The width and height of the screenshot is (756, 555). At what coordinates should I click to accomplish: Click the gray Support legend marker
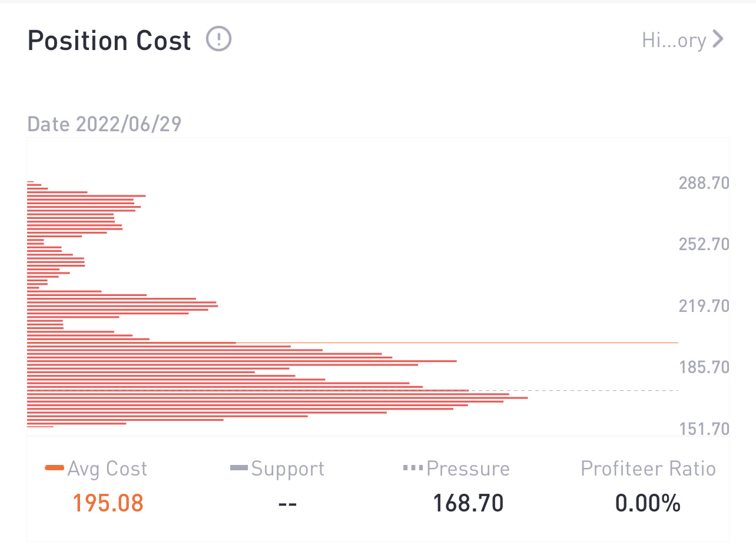point(238,468)
